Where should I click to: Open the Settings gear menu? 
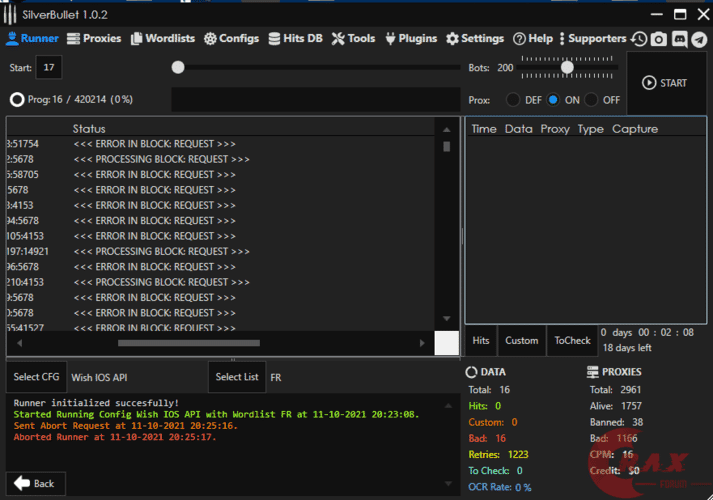pos(475,39)
